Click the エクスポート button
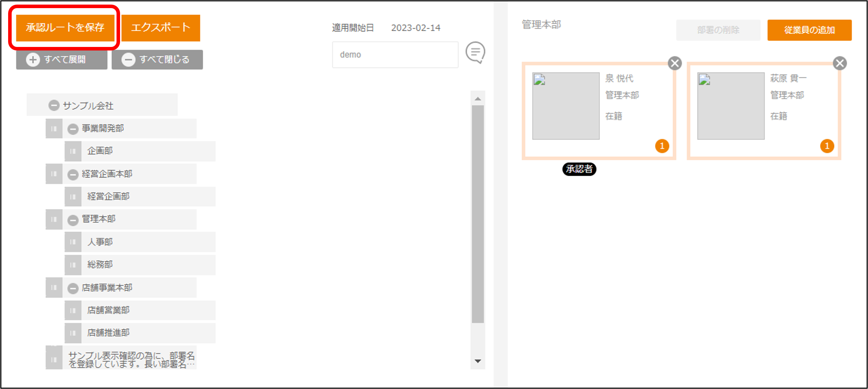The image size is (868, 389). coord(161,28)
